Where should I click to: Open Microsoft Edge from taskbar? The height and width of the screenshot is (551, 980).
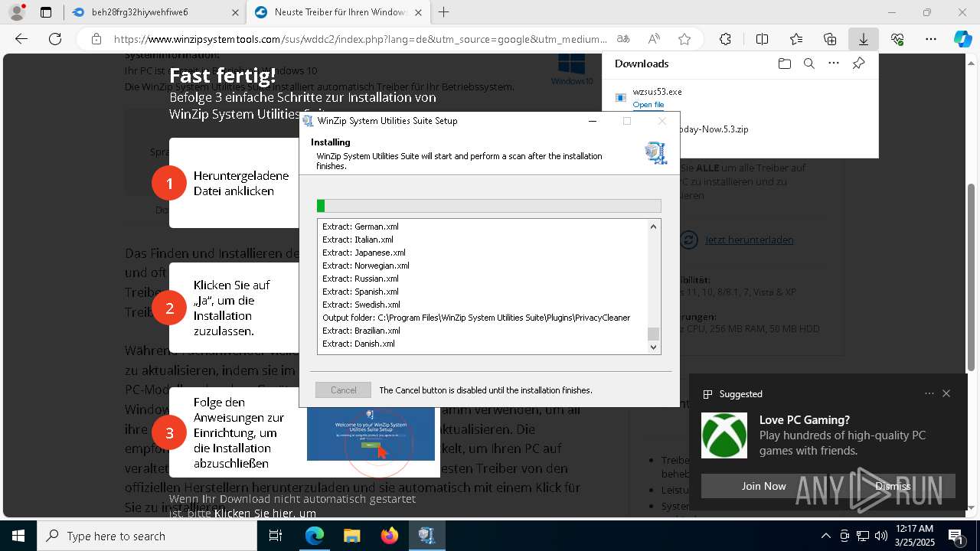point(315,536)
